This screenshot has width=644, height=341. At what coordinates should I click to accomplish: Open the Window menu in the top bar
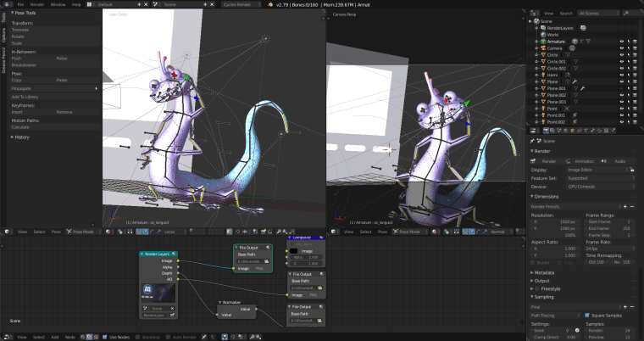[58, 4]
